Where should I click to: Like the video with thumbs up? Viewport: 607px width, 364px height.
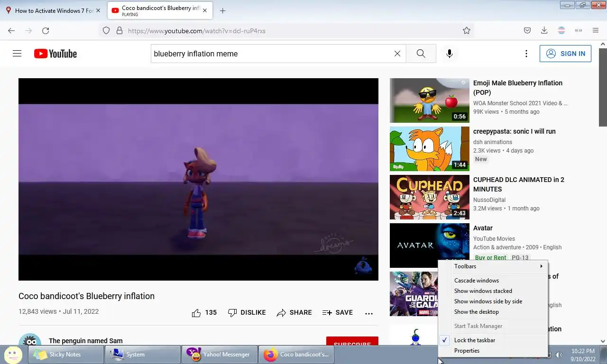(x=204, y=312)
